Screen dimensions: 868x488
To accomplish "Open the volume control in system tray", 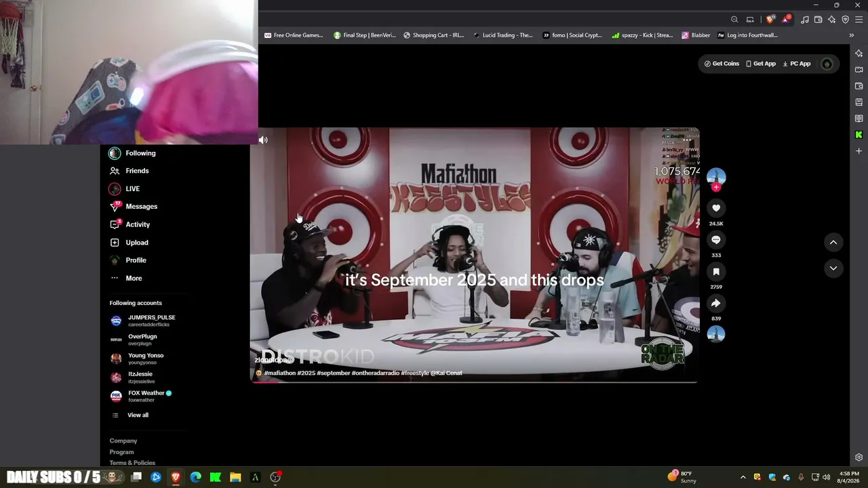I will tap(826, 477).
